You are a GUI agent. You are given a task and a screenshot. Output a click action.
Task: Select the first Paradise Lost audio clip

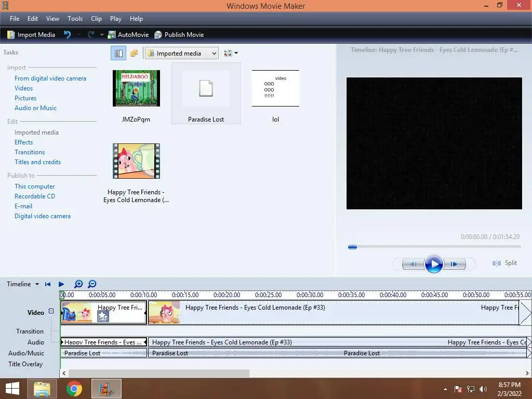[104, 353]
